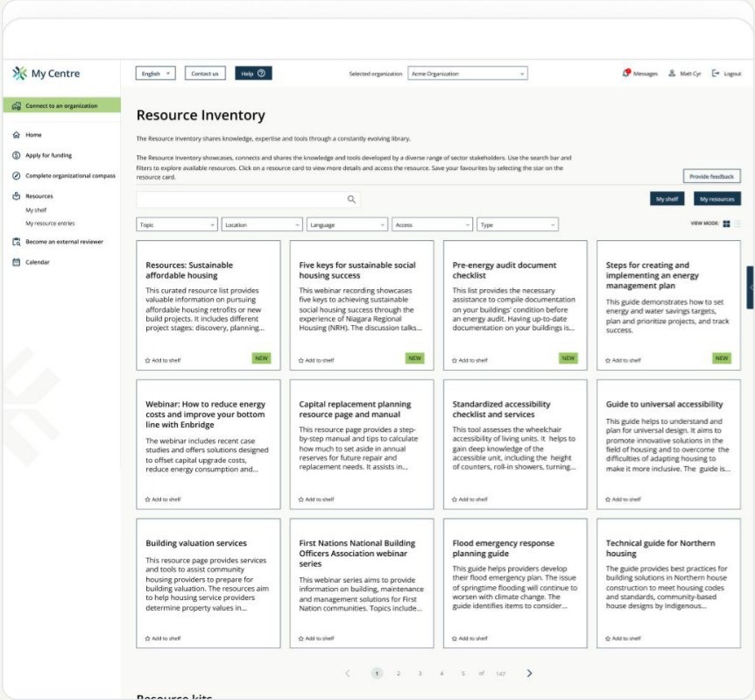
Task: Star the Enbridge webinar card
Action: [148, 499]
